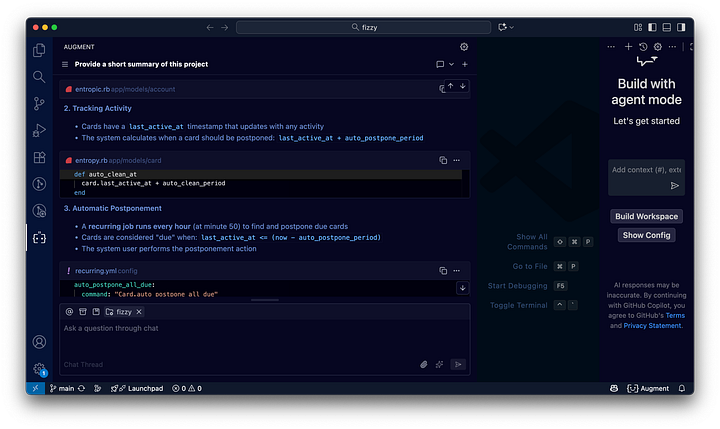The height and width of the screenshot is (429, 720).
Task: Toggle the primary side bar visibility
Action: (652, 28)
